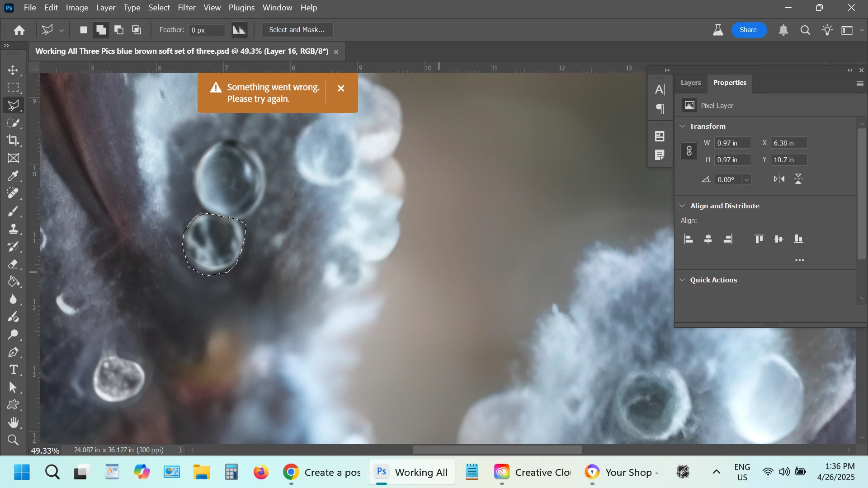Collapse the Quick Actions section

point(682,280)
